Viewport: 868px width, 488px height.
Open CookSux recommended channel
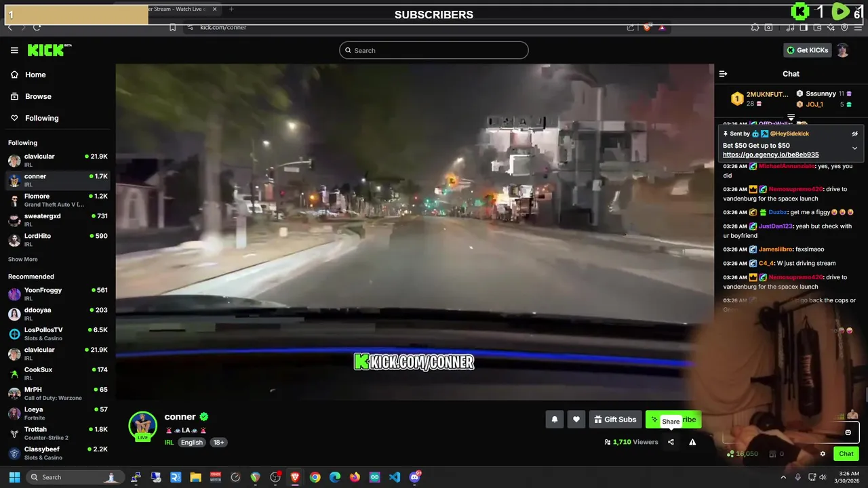(x=58, y=373)
